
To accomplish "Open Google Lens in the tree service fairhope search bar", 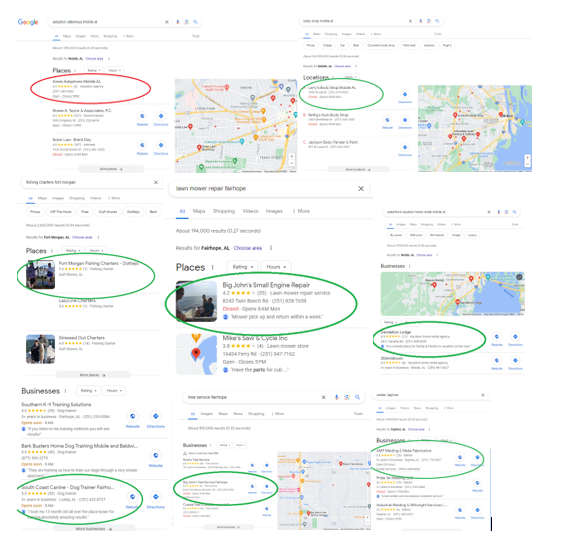I will coord(347,397).
